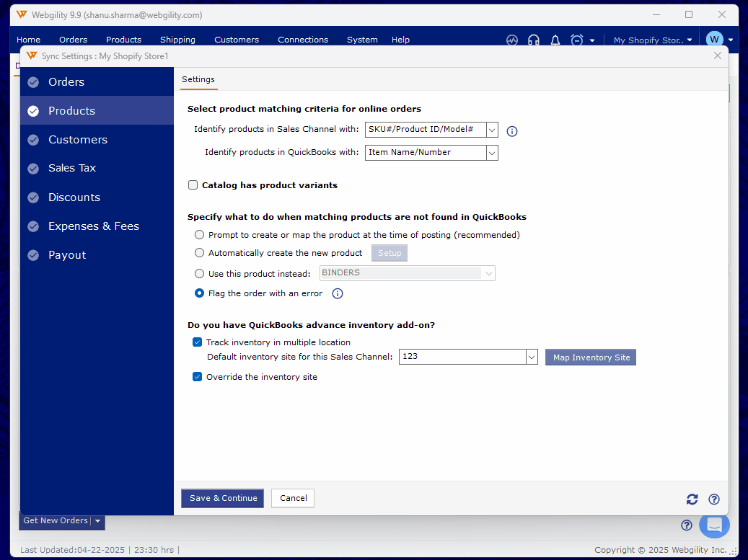Click info icon beside Sales Channel dropdown
This screenshot has height=560, width=748.
click(512, 131)
